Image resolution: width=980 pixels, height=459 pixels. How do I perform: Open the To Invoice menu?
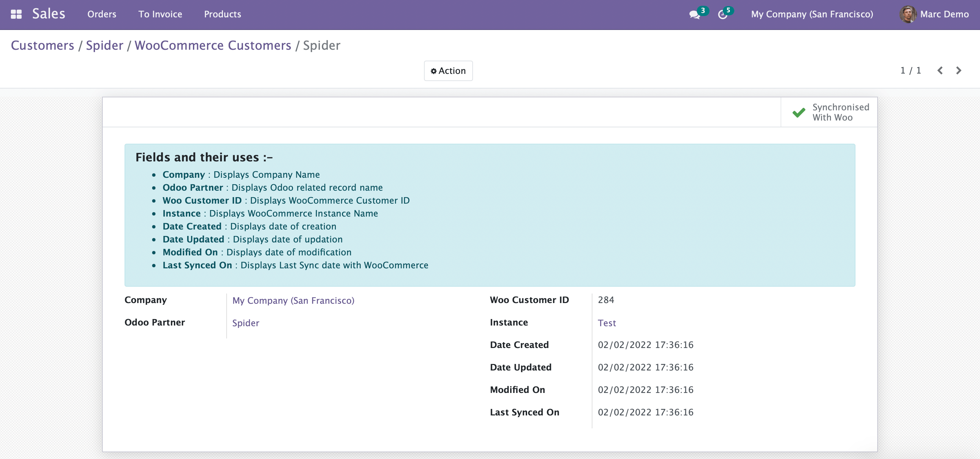[x=160, y=14]
